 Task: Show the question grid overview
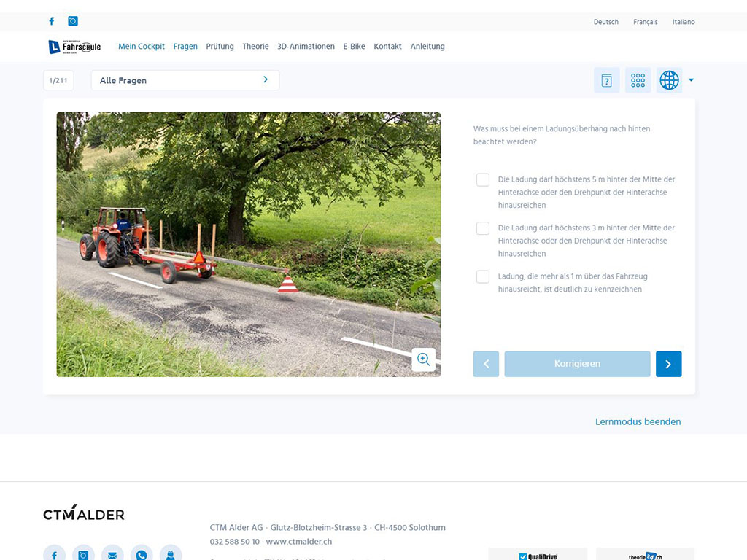coord(638,80)
